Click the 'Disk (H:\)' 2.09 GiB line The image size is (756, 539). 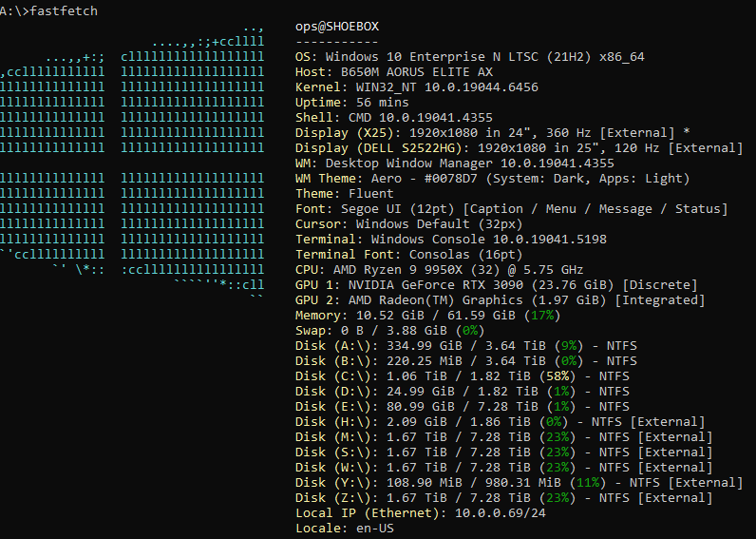tap(500, 422)
